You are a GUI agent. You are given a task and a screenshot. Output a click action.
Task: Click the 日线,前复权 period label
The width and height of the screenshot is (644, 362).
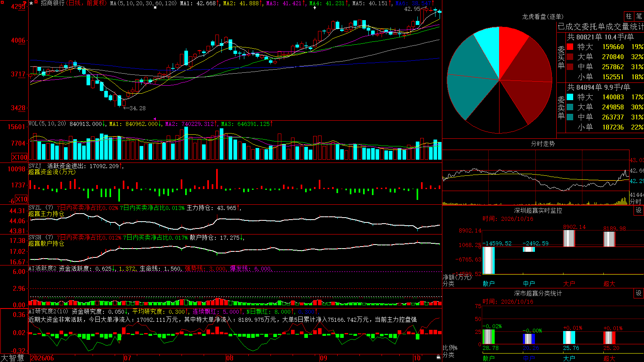coord(87,3)
